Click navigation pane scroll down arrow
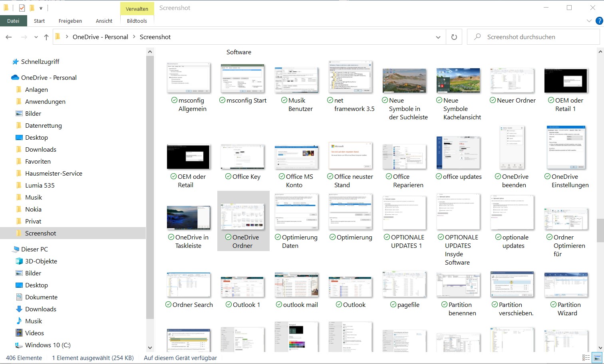The height and width of the screenshot is (364, 604). [150, 348]
